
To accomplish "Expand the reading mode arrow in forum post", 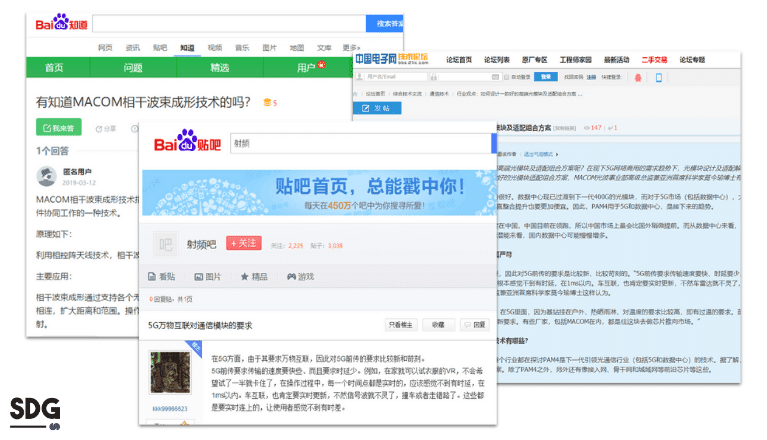I will point(557,154).
